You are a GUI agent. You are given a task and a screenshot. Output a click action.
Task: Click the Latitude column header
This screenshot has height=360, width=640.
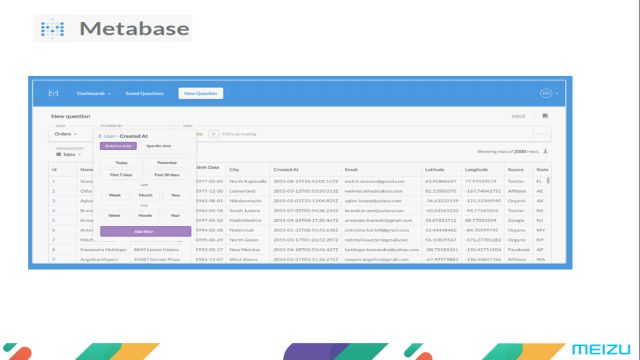(434, 169)
